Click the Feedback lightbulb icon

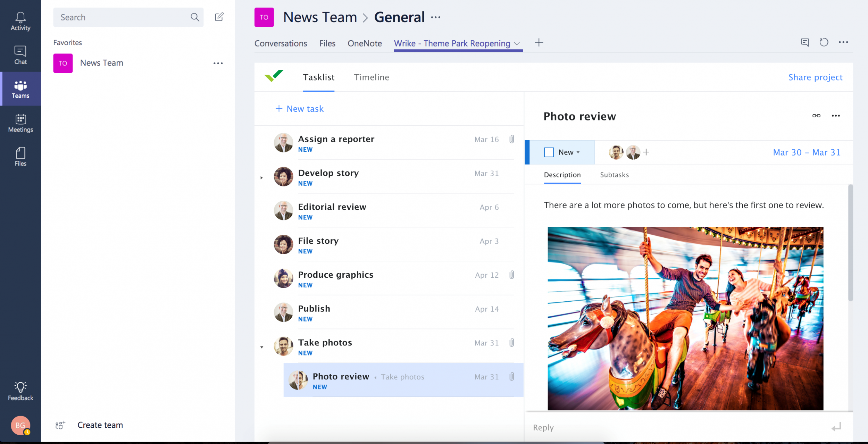[20, 391]
